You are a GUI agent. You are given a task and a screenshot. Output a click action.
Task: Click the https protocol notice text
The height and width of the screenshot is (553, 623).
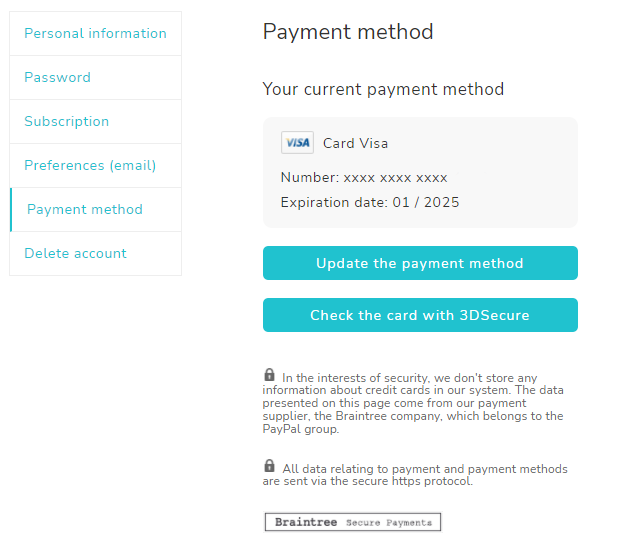pyautogui.click(x=415, y=475)
